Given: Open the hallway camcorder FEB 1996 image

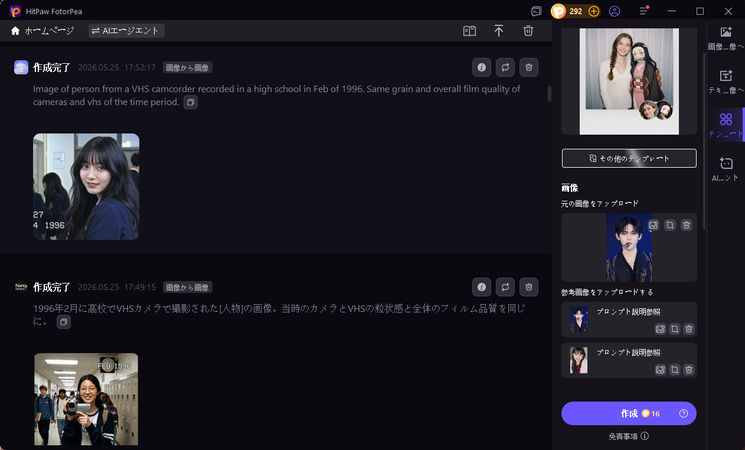Looking at the screenshot, I should (x=86, y=399).
